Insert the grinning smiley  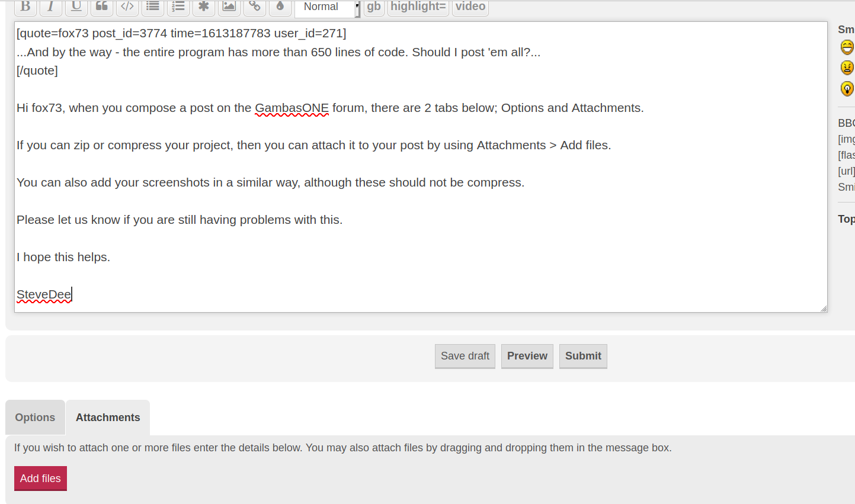click(847, 47)
